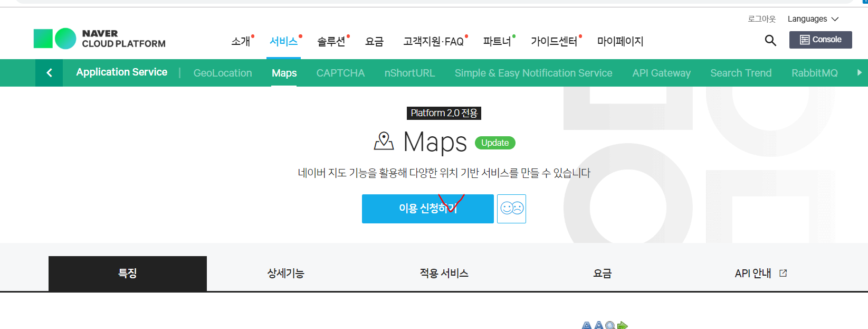Open the 파트너 menu
This screenshot has height=329, width=868.
[497, 41]
